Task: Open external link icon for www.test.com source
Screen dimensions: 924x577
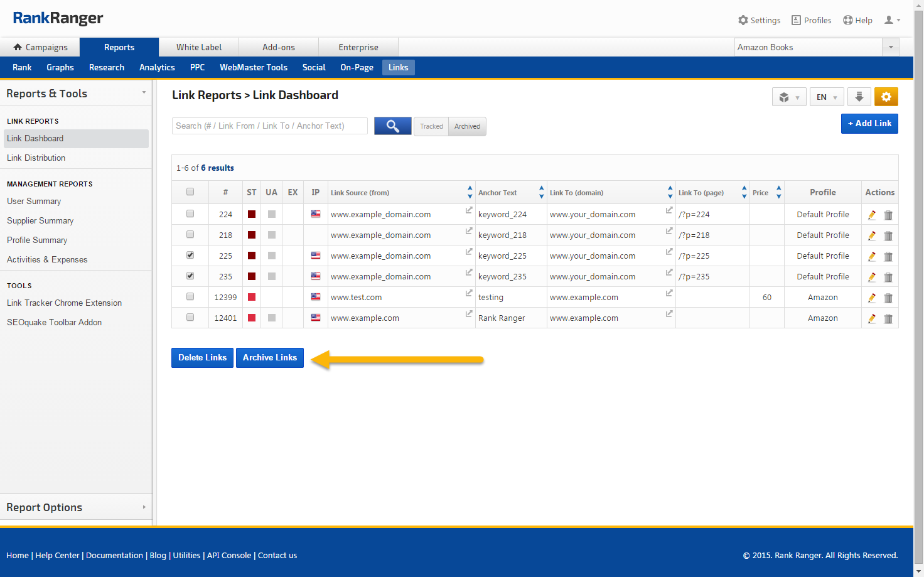Action: click(468, 293)
